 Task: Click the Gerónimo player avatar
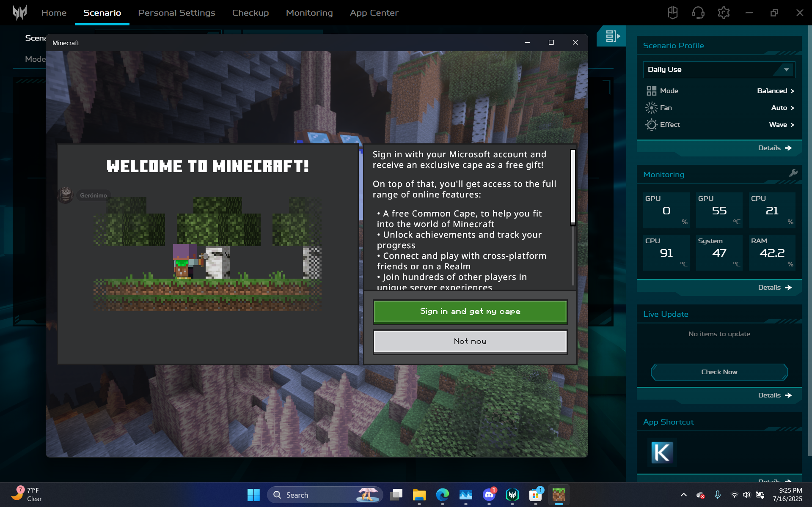[66, 195]
